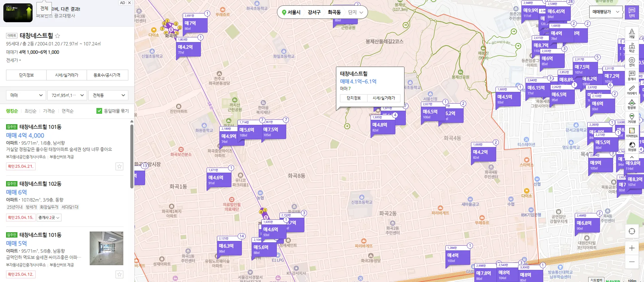Open the 매매 6억 102동 listing
The image size is (644, 282).
click(x=16, y=192)
